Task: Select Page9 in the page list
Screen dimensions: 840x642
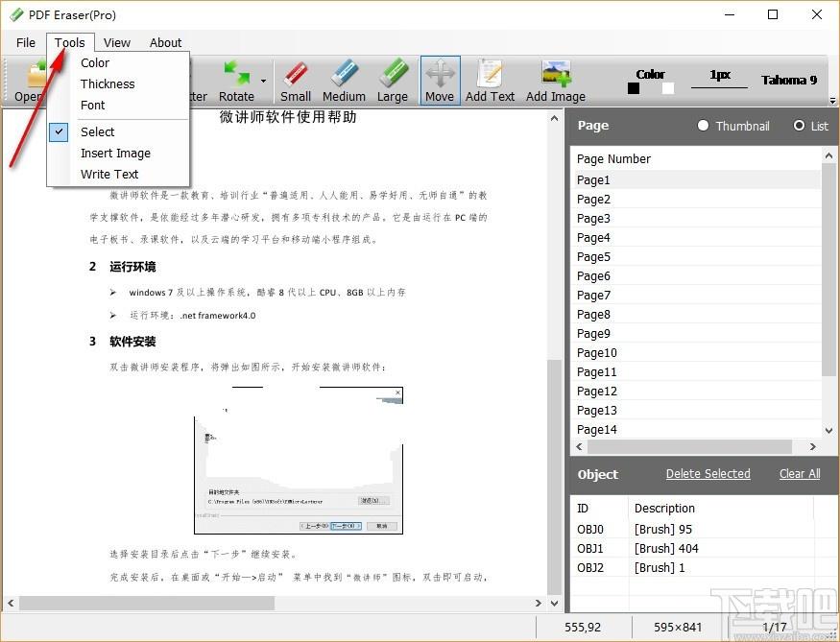Action: tap(696, 334)
